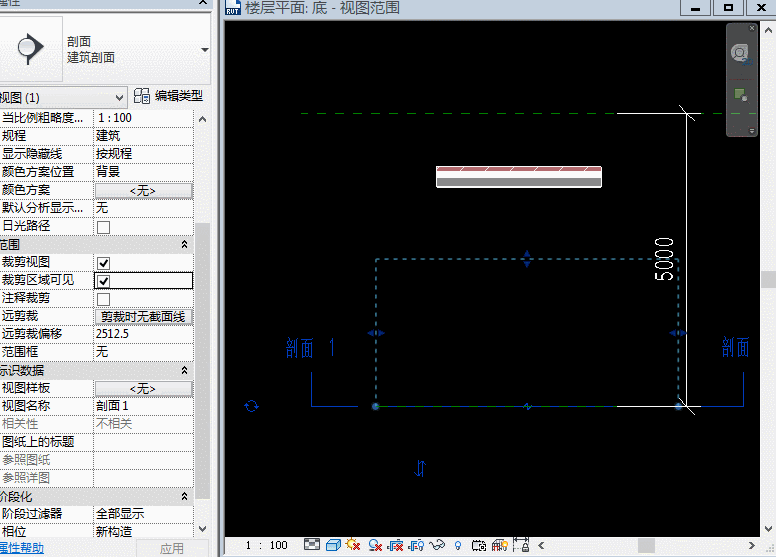
Task: Click the 5000 dimension text
Action: pos(664,259)
